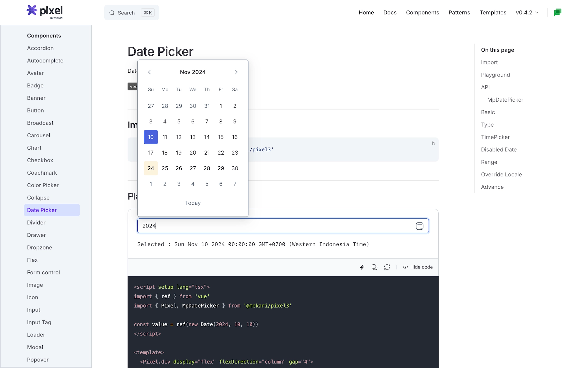Screen dimensions: 588x368
Task: Select highlighted date 24 in calendar
Action: 151,168
